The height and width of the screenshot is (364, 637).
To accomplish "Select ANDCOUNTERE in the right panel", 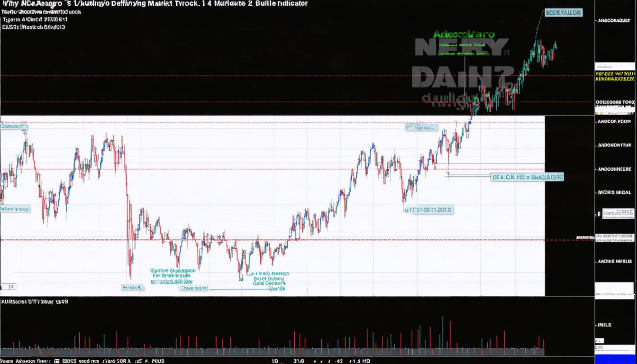I will (615, 169).
